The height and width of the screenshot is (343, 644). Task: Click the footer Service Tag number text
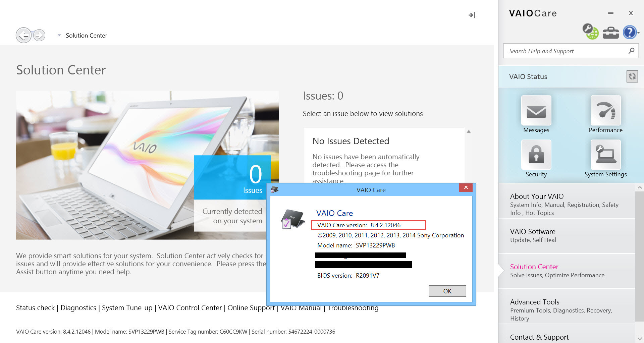pos(208,332)
